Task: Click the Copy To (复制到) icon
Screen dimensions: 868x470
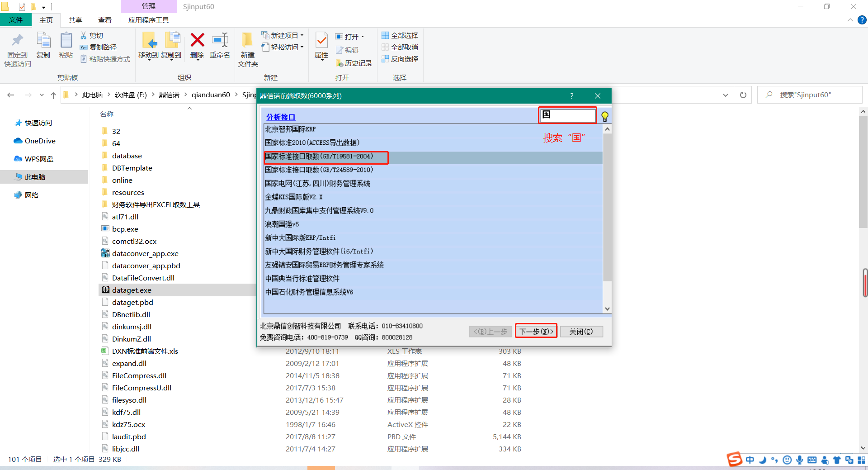Action: (172, 41)
